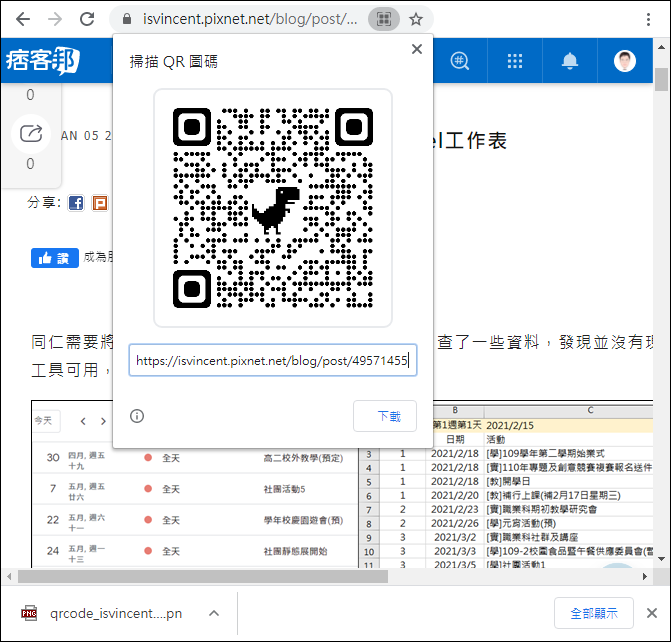Open downloaded qrcode_isvincent png file
The height and width of the screenshot is (642, 671).
click(x=102, y=614)
